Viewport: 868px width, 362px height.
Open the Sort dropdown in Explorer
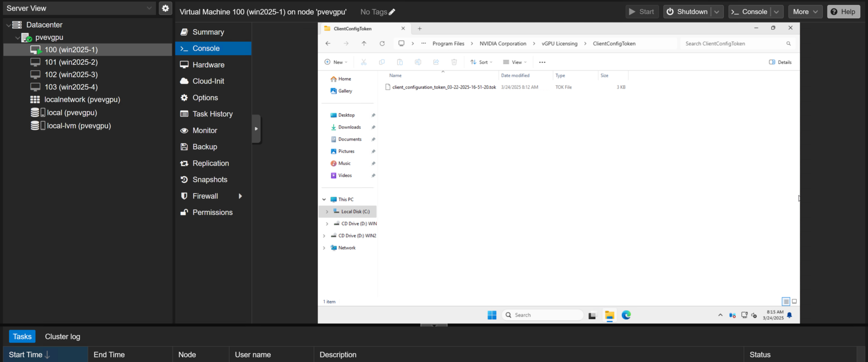click(481, 62)
